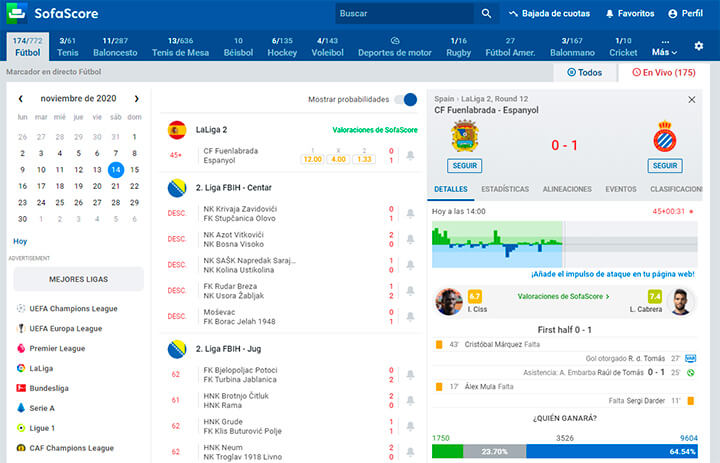Expand the Más sports dropdown
Screen dimensions: 720x463
click(664, 47)
